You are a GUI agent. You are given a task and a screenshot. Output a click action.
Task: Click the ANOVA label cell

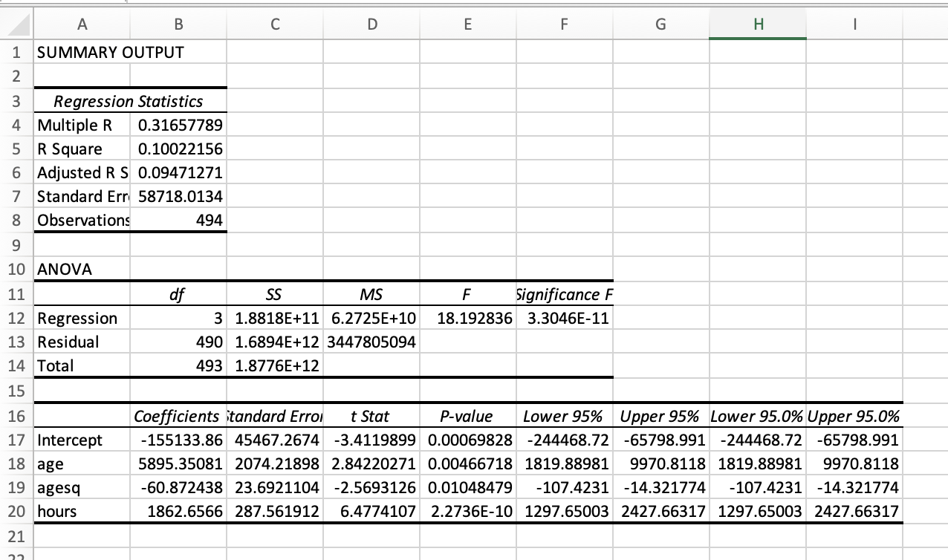point(82,269)
